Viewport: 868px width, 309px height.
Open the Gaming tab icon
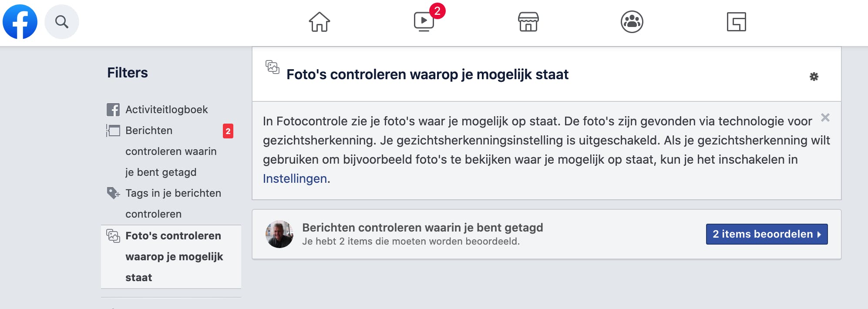(736, 22)
